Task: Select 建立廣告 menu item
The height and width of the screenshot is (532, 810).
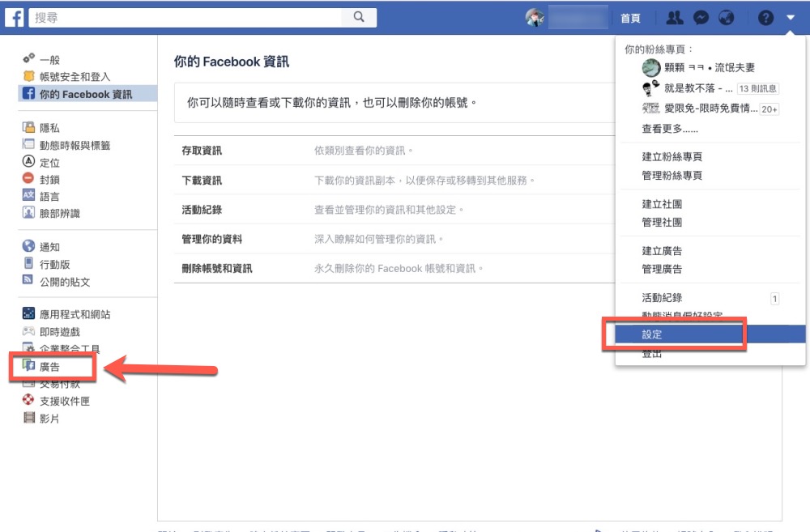Action: (662, 251)
